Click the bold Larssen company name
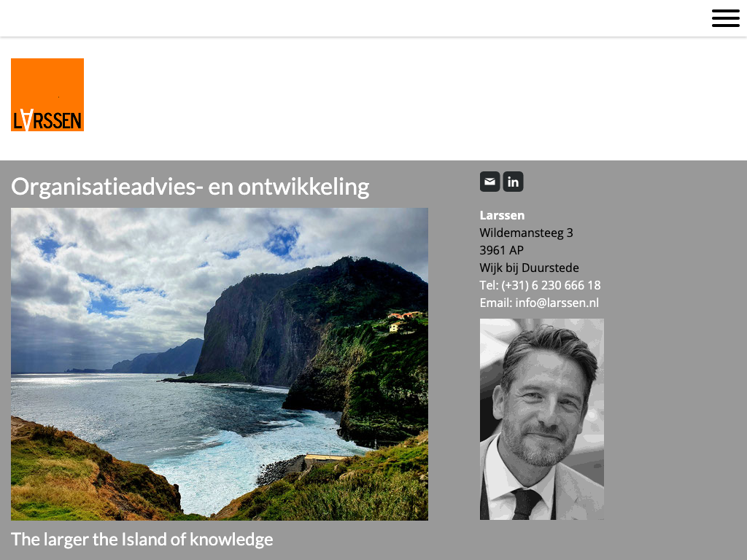This screenshot has height=560, width=747. pyautogui.click(x=502, y=215)
